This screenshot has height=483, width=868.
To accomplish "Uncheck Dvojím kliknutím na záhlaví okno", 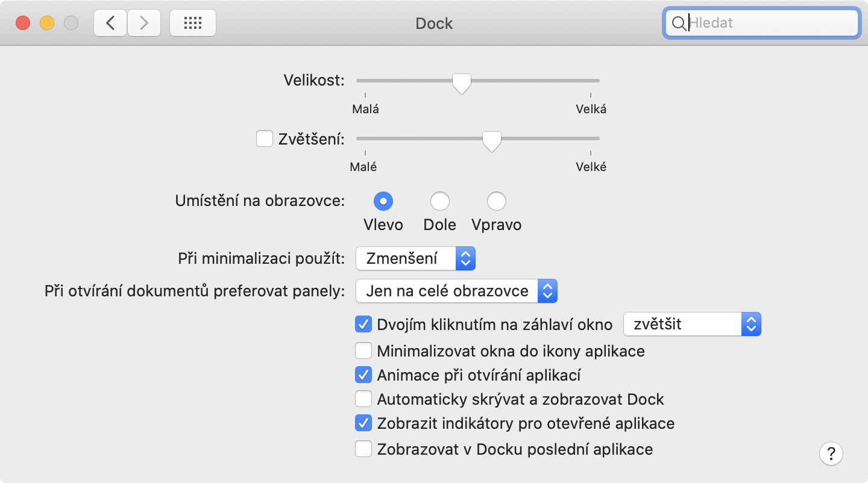I will pos(363,325).
